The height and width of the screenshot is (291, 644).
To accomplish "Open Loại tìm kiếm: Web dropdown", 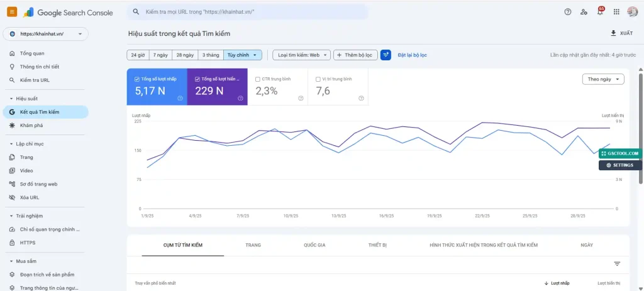I will (x=301, y=55).
